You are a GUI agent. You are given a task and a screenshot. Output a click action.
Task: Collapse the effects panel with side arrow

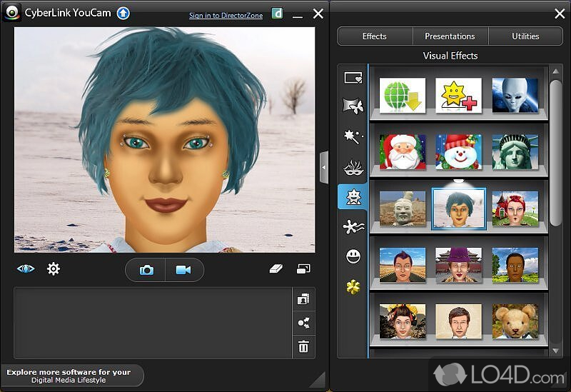pyautogui.click(x=323, y=168)
